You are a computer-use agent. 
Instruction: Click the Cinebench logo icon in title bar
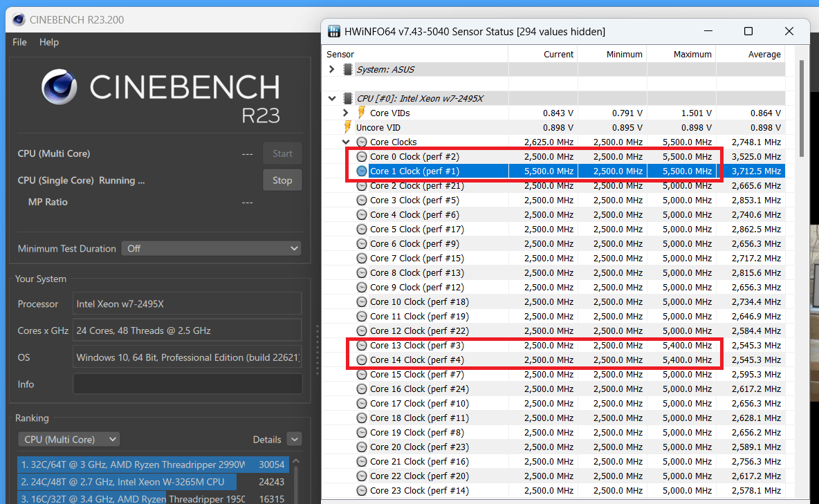point(19,19)
